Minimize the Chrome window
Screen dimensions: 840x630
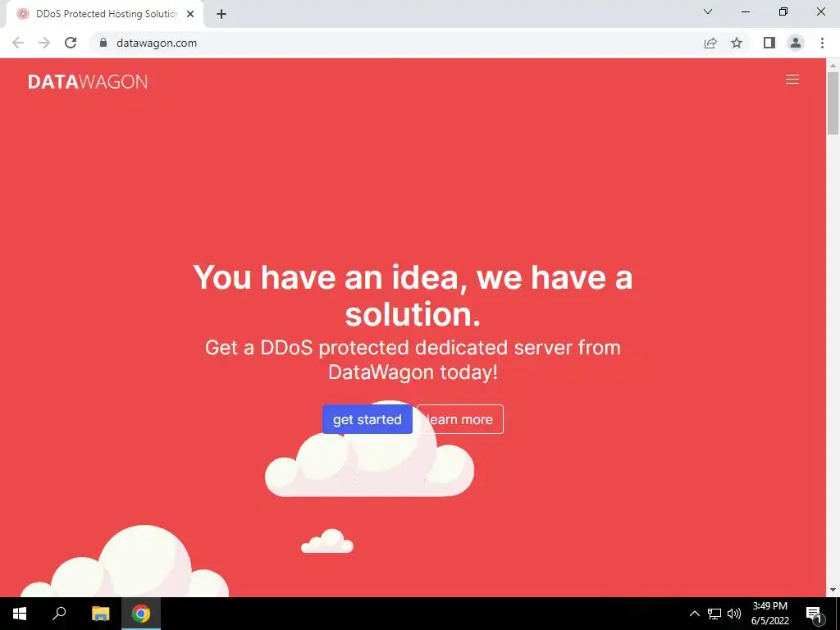[x=745, y=11]
